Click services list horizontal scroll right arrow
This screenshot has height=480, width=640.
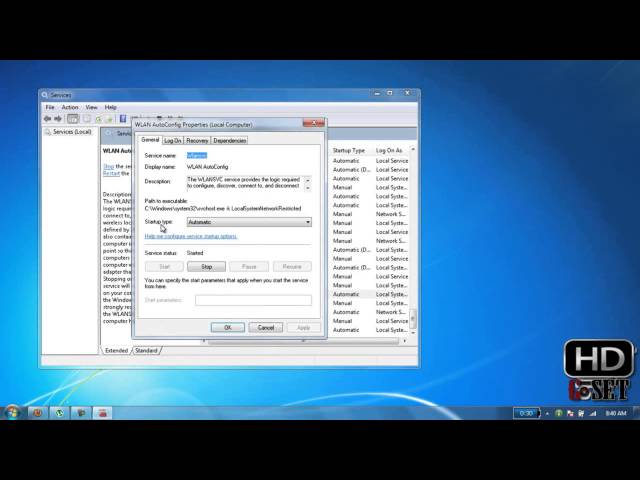click(404, 341)
